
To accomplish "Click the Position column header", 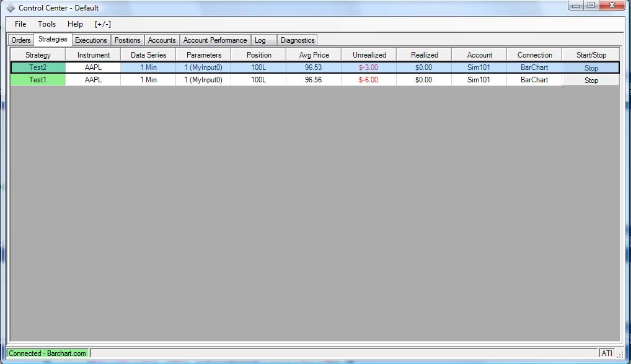I will tap(258, 55).
